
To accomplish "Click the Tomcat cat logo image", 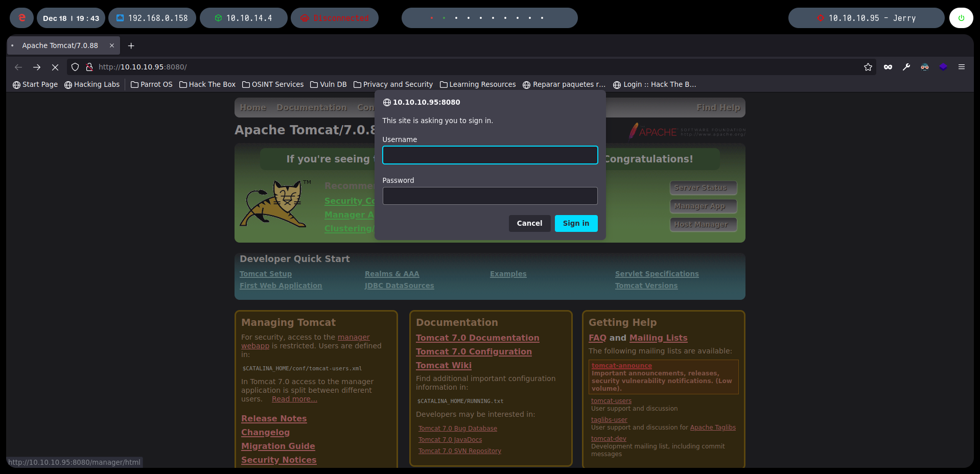I will (275, 204).
